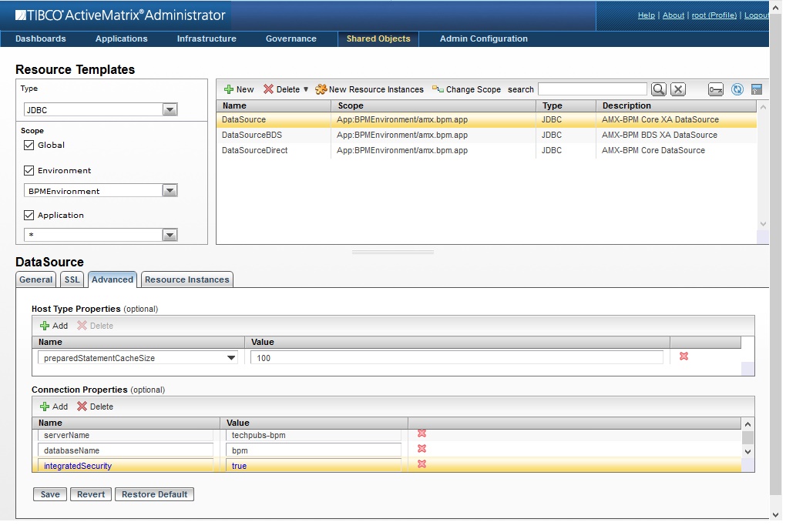Remove the preparedStatementCacheSize row with its red X
This screenshot has width=786, height=532.
(684, 356)
